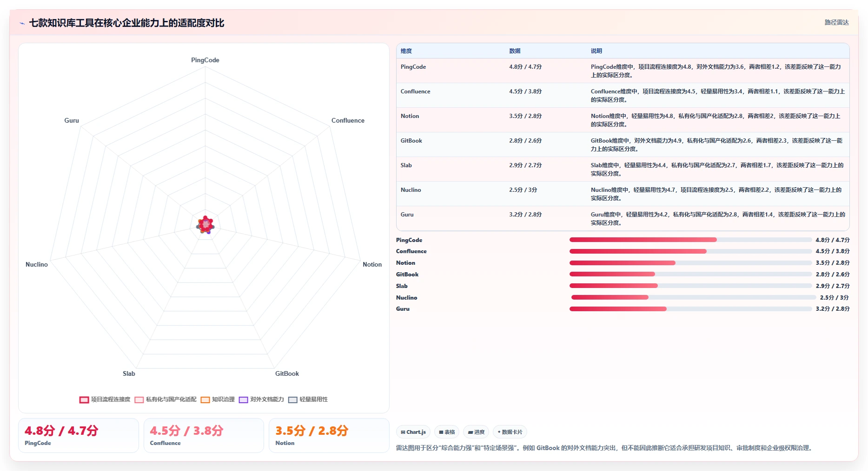
Task: Click the GitBook radar axis label
Action: pyautogui.click(x=287, y=373)
